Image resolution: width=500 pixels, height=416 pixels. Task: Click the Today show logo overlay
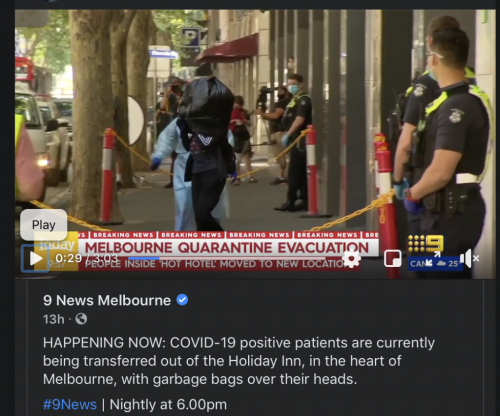57,245
